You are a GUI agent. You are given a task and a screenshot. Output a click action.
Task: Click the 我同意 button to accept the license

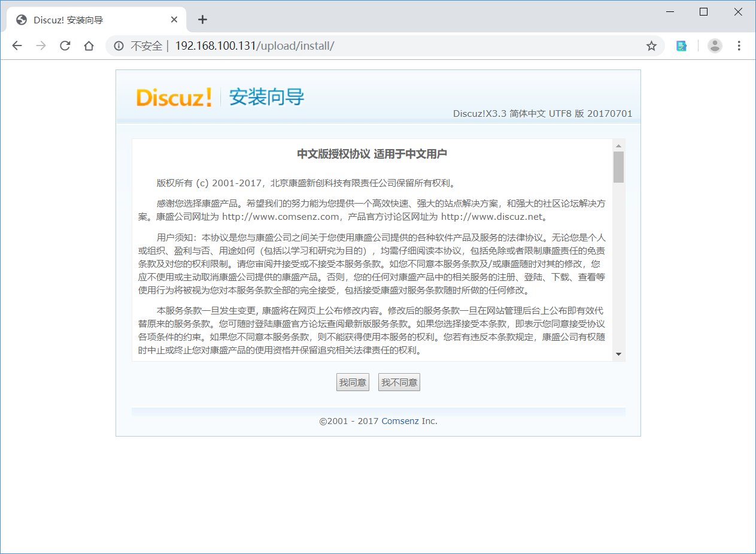pyautogui.click(x=353, y=382)
